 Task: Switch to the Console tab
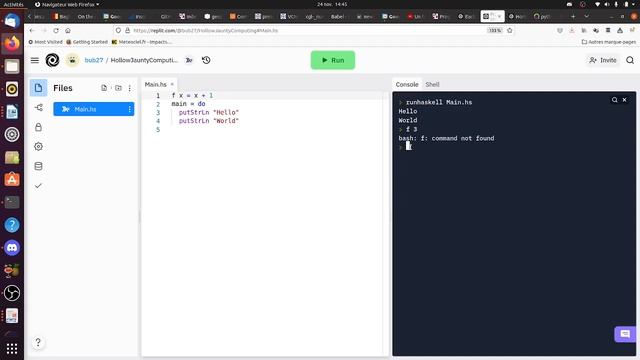click(x=407, y=84)
